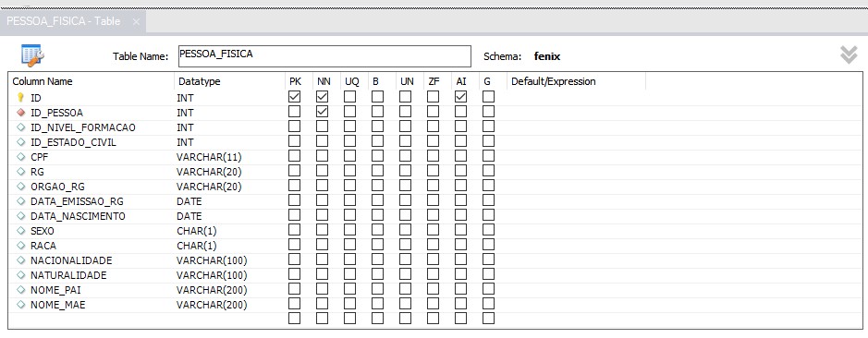Click the diamond icon next to ID_NIVEL_FORMACAO

pos(21,127)
